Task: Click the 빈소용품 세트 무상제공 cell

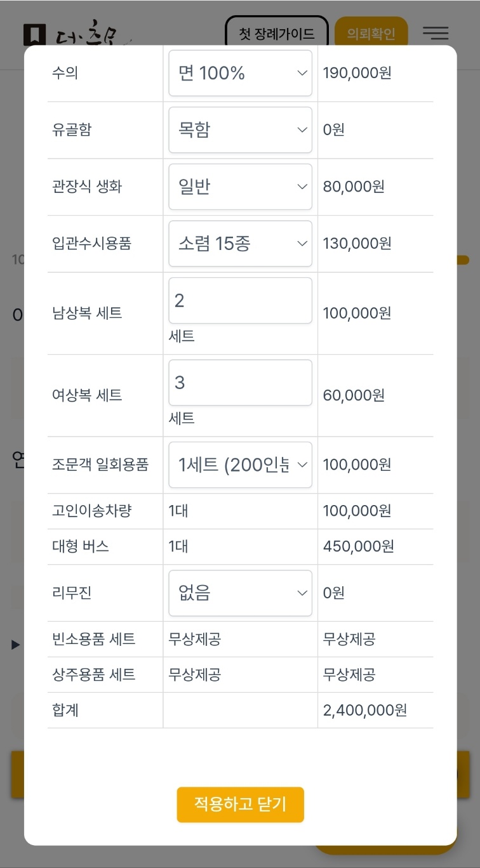Action: pos(194,639)
